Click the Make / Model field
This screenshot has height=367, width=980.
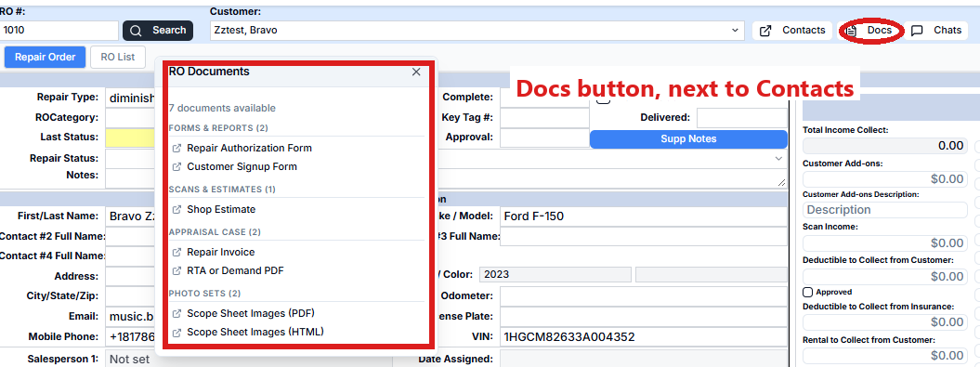[x=643, y=216]
